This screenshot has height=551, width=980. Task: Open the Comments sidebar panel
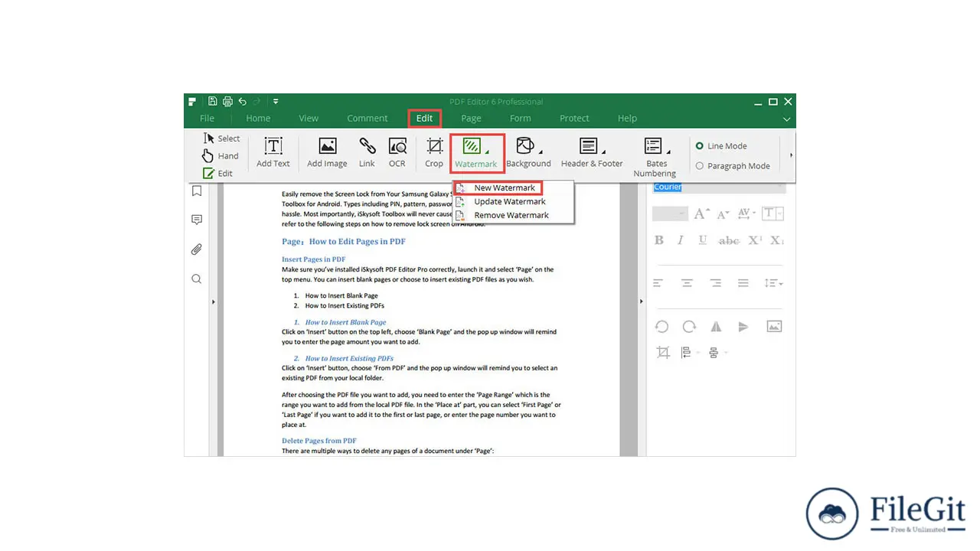(x=197, y=220)
